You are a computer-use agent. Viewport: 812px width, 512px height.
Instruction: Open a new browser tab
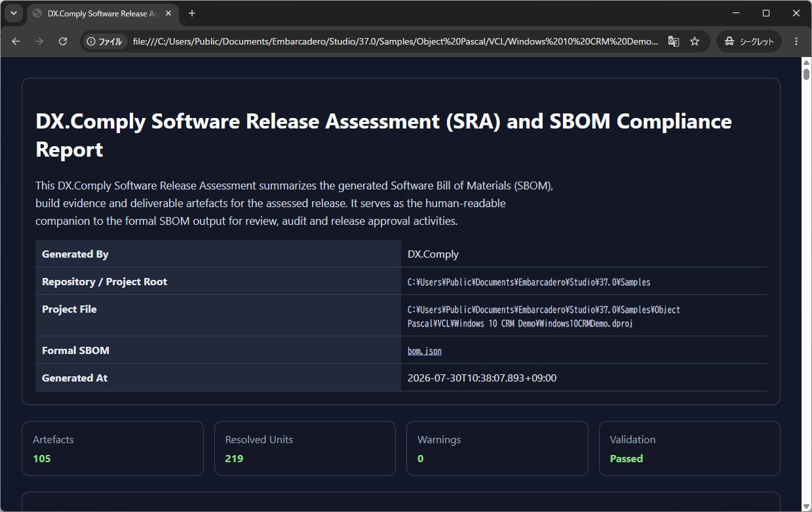(192, 13)
